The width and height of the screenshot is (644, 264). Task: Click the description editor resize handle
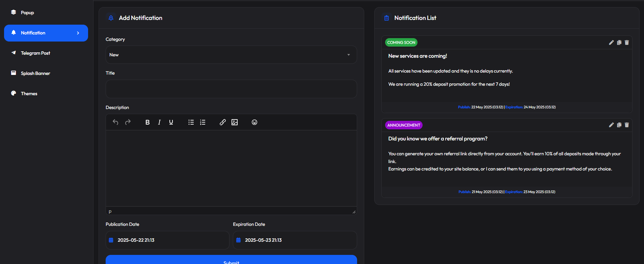click(354, 212)
